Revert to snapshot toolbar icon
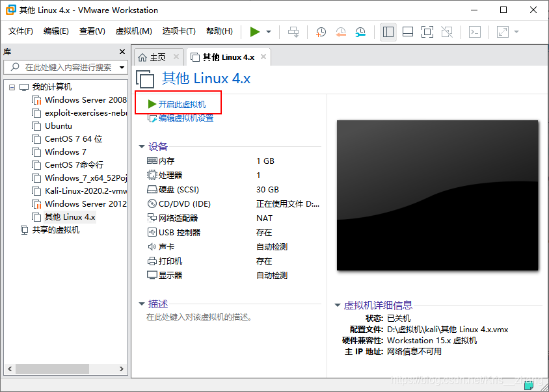This screenshot has height=392, width=549. pyautogui.click(x=340, y=32)
